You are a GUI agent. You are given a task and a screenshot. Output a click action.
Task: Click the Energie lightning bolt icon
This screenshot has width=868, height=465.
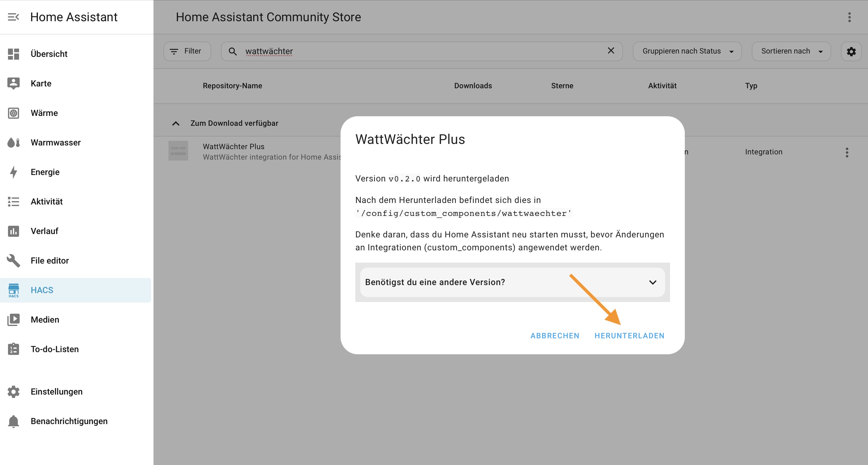pyautogui.click(x=14, y=172)
